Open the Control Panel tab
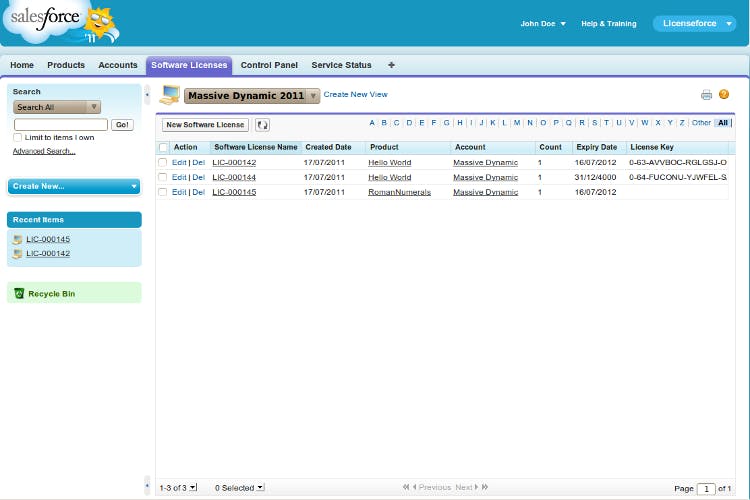The height and width of the screenshot is (500, 750). pos(269,65)
